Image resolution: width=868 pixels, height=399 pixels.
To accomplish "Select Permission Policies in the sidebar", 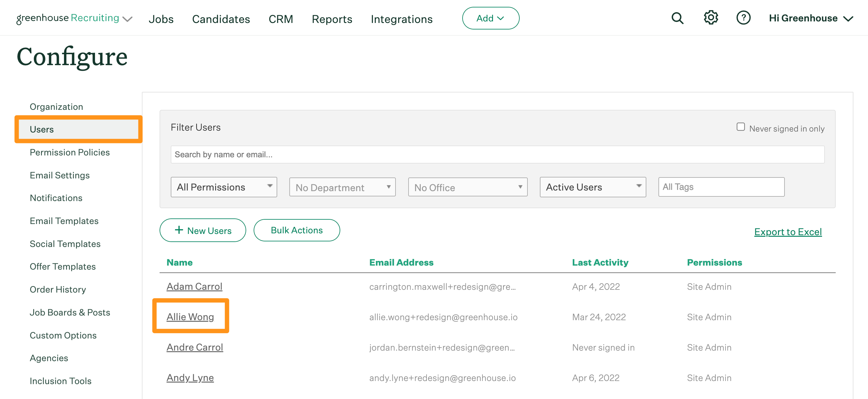I will click(70, 152).
